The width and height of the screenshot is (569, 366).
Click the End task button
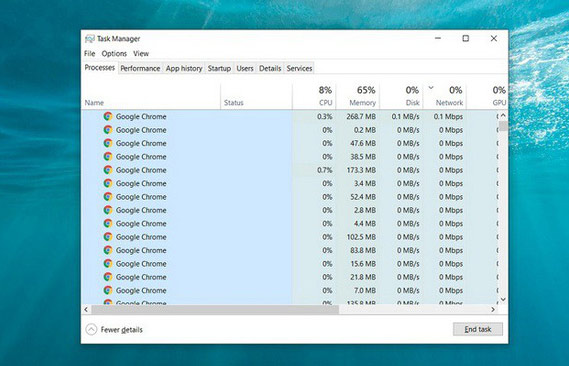(x=478, y=329)
